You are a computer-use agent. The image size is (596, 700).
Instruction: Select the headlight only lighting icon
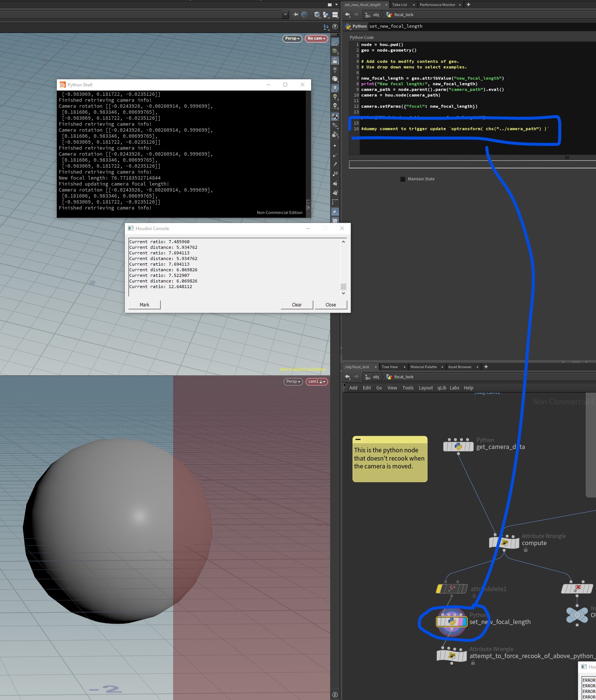(335, 79)
